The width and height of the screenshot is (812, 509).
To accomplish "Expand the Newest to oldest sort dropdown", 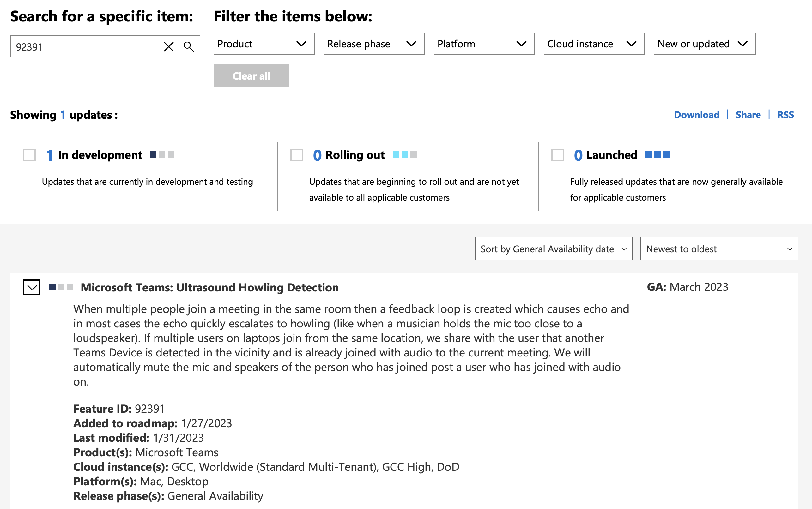I will pyautogui.click(x=719, y=249).
